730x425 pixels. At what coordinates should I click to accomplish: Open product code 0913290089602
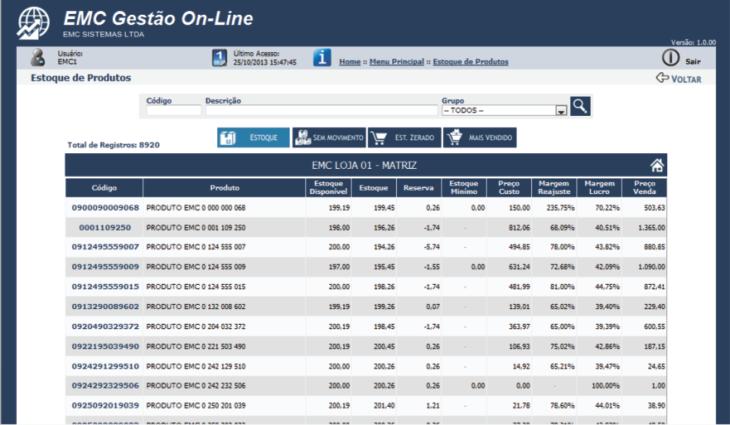click(x=105, y=307)
